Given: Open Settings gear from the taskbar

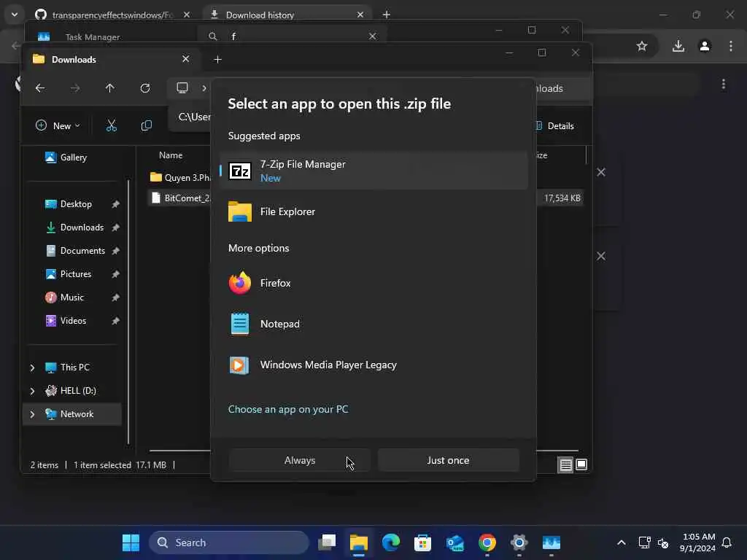Looking at the screenshot, I should coord(519,542).
